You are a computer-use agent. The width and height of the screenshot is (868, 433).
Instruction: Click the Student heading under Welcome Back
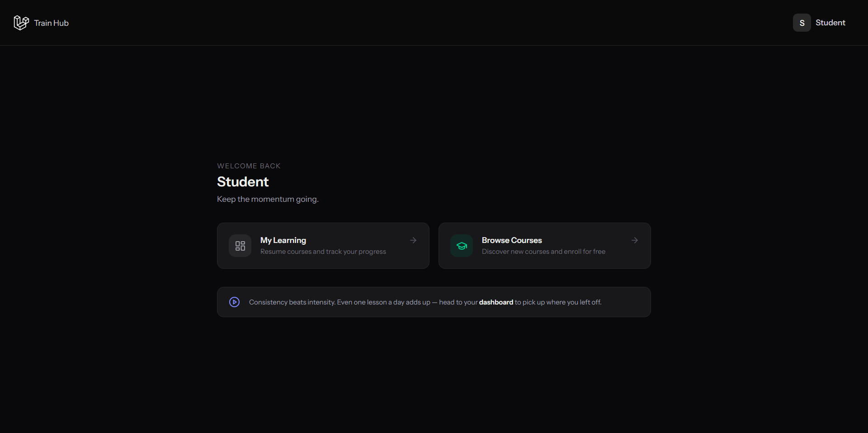pos(243,181)
